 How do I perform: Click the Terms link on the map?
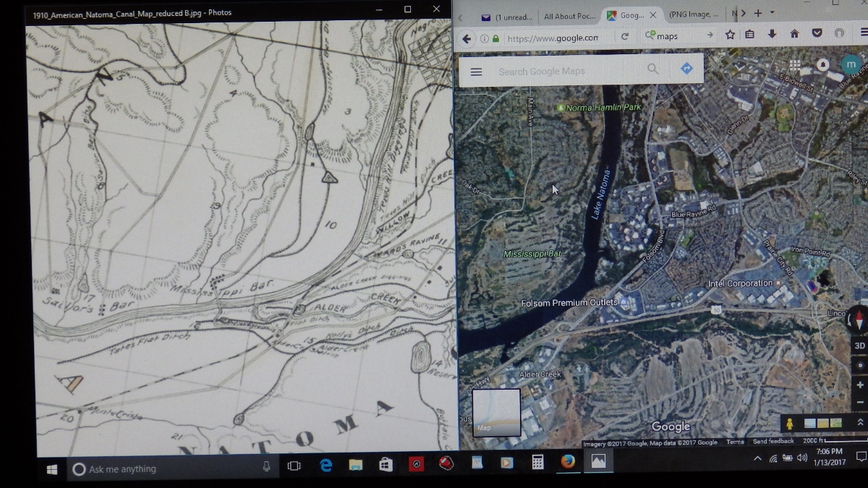point(735,442)
